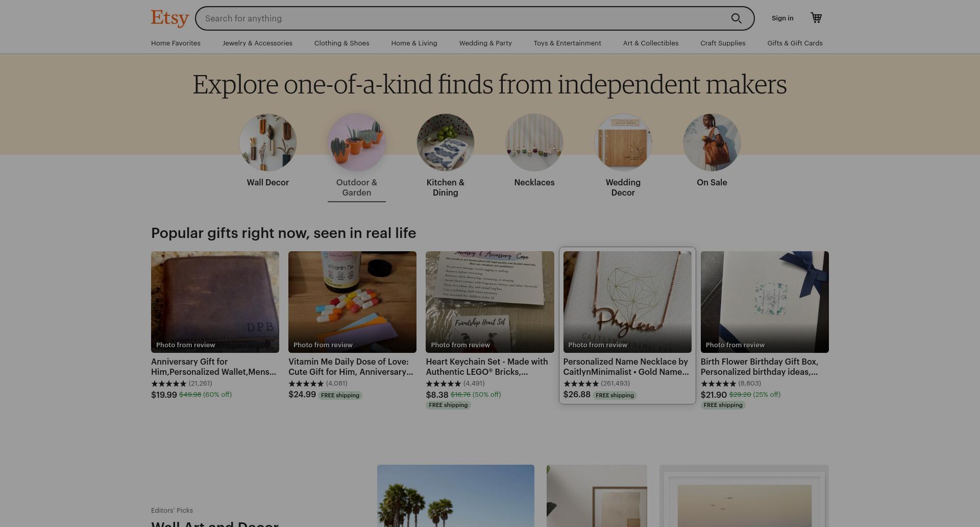Screen dimensions: 980x527
Task: Open the Necklaces category circle
Action: click(534, 142)
